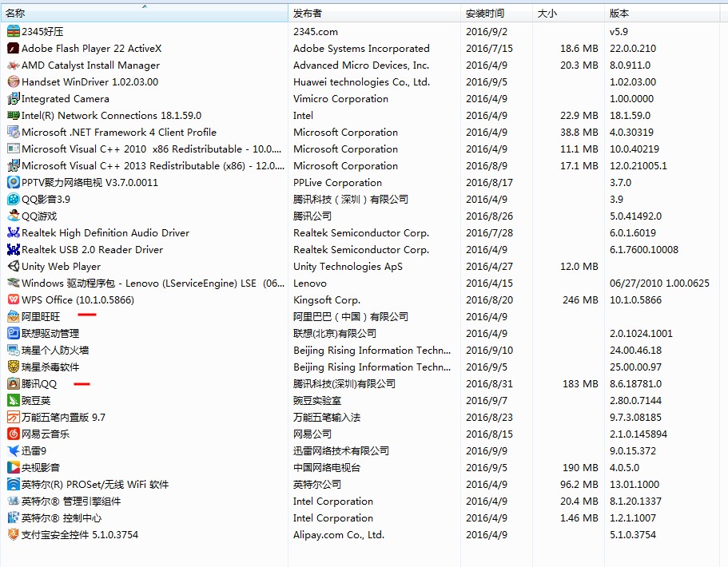The image size is (728, 567).
Task: Click install date '2016/8/31'
Action: tap(489, 383)
